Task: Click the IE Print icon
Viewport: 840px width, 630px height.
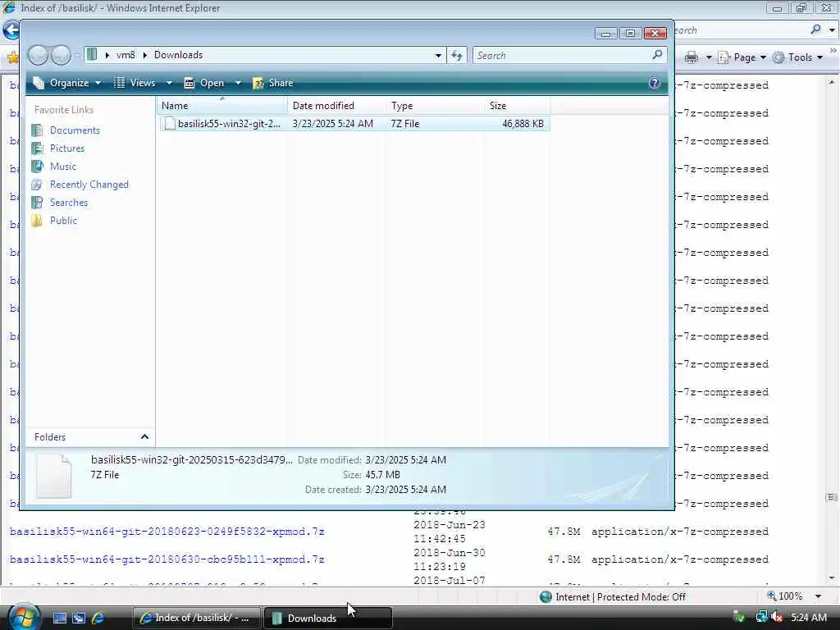Action: pos(692,57)
